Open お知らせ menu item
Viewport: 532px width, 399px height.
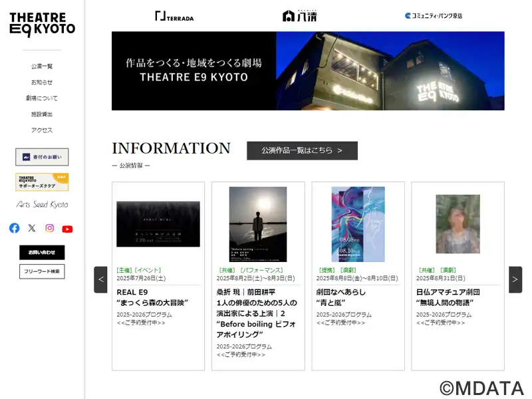pos(42,82)
